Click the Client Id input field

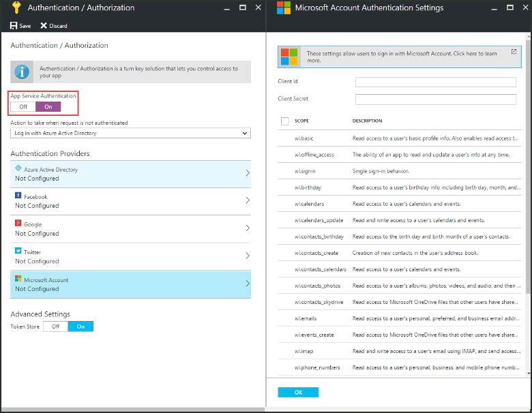436,82
